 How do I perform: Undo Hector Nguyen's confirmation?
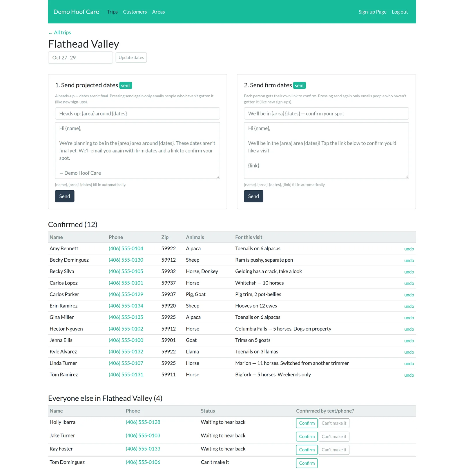(409, 329)
